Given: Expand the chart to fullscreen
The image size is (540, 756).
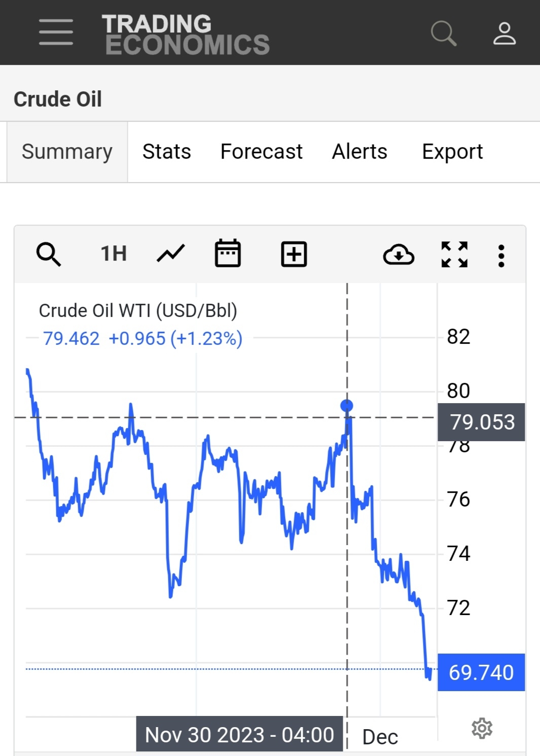Looking at the screenshot, I should coord(454,255).
